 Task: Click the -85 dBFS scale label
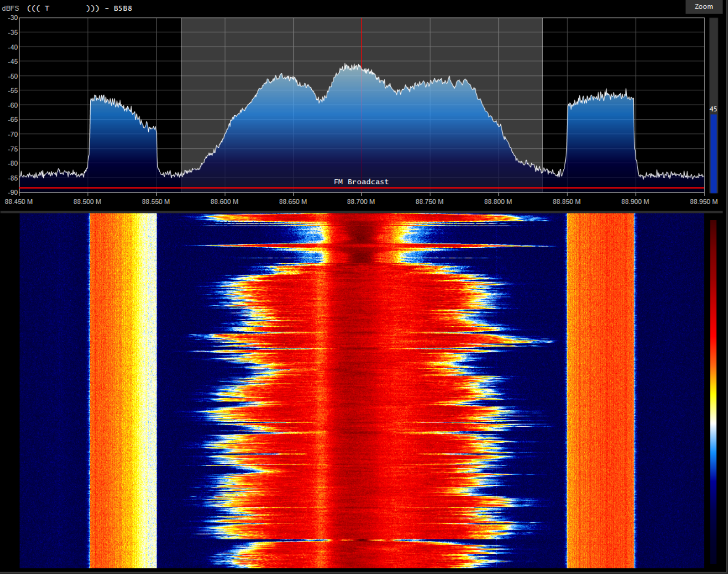coord(13,178)
